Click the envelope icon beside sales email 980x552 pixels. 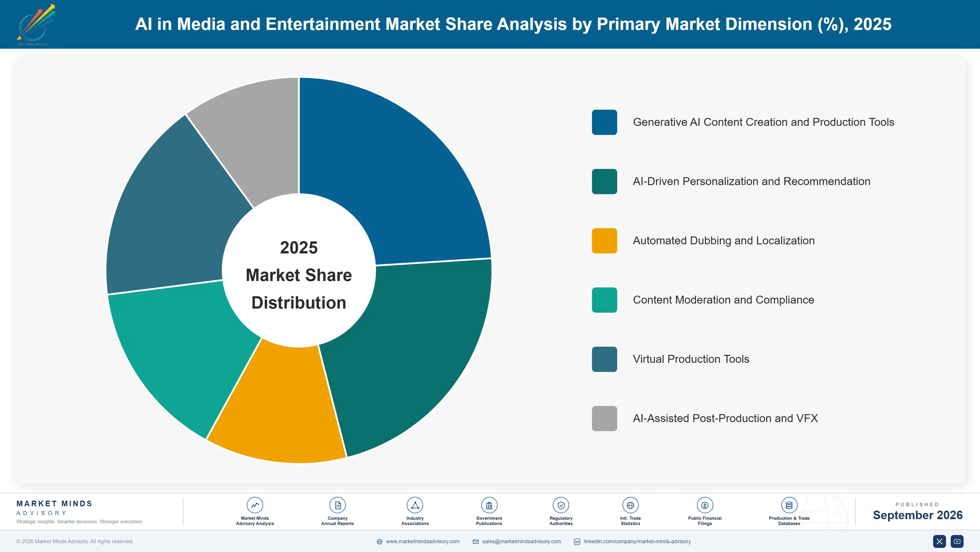tap(476, 542)
